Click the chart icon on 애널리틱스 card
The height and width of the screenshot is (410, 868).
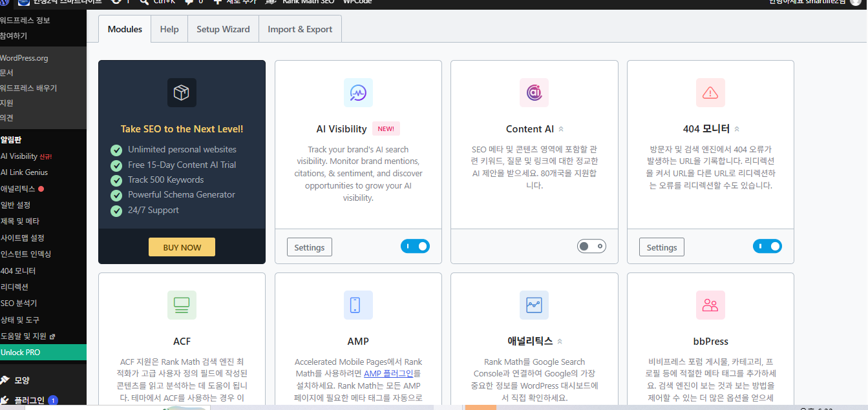pos(534,305)
